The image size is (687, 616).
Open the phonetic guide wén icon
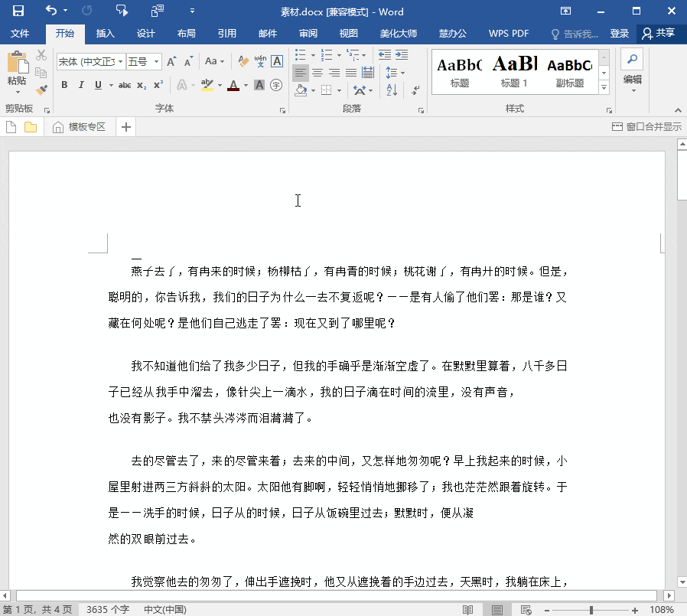pos(260,61)
